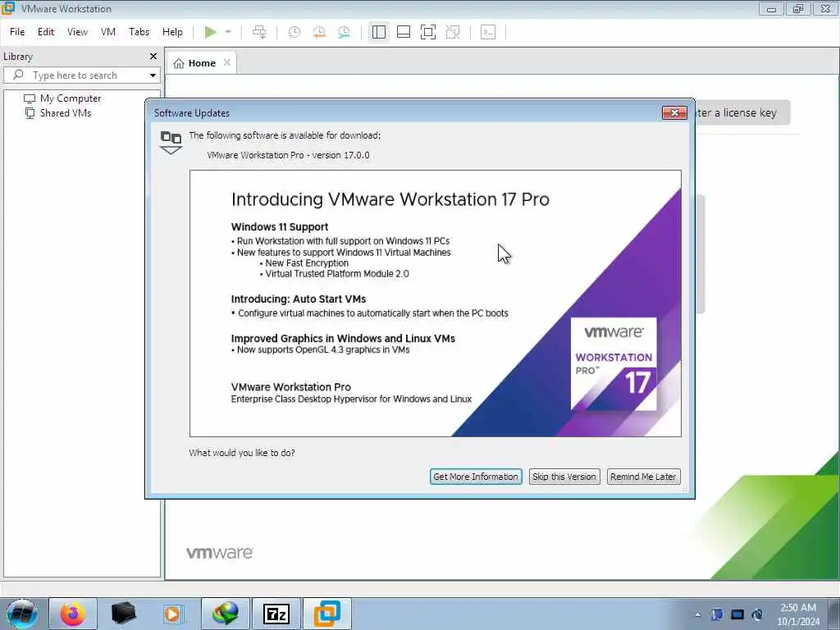Click the volume speaker tray icon
The width and height of the screenshot is (840, 630).
[757, 614]
